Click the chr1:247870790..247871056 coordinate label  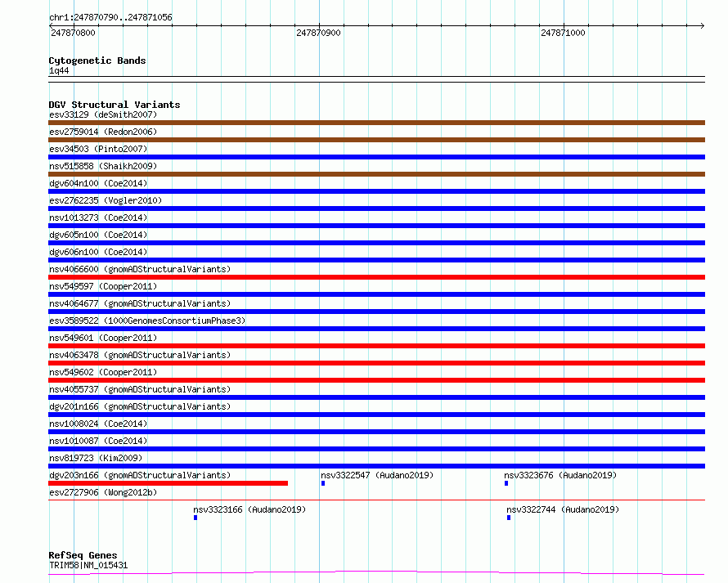click(110, 18)
